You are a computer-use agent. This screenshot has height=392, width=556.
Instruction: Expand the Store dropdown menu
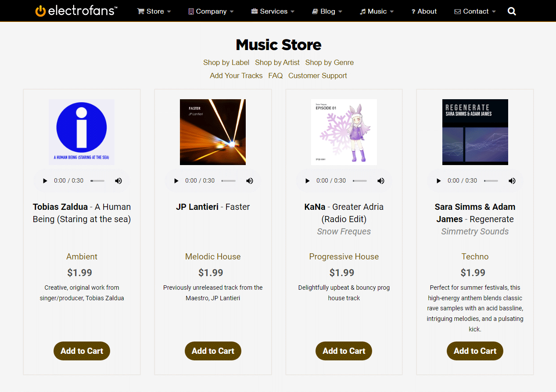154,11
